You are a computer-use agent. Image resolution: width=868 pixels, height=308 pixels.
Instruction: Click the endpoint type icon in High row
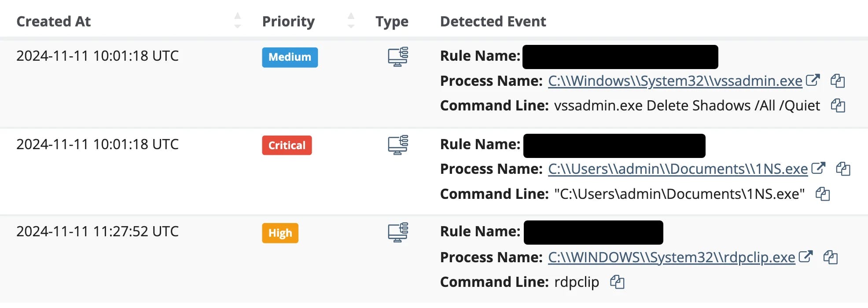397,233
